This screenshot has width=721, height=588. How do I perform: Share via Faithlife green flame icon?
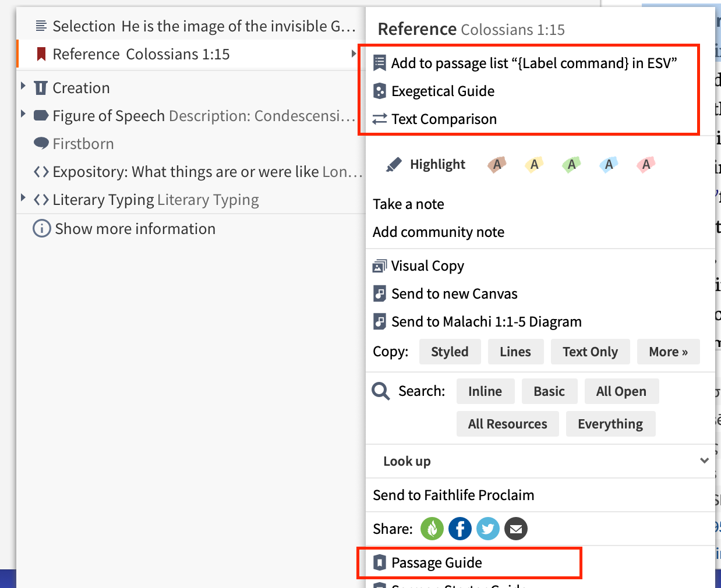[432, 529]
